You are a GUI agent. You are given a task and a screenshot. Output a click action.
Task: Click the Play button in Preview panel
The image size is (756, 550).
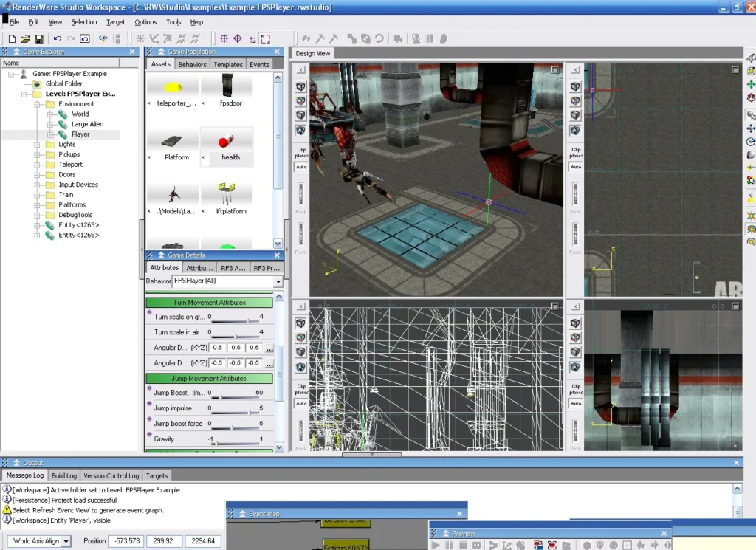[x=436, y=545]
